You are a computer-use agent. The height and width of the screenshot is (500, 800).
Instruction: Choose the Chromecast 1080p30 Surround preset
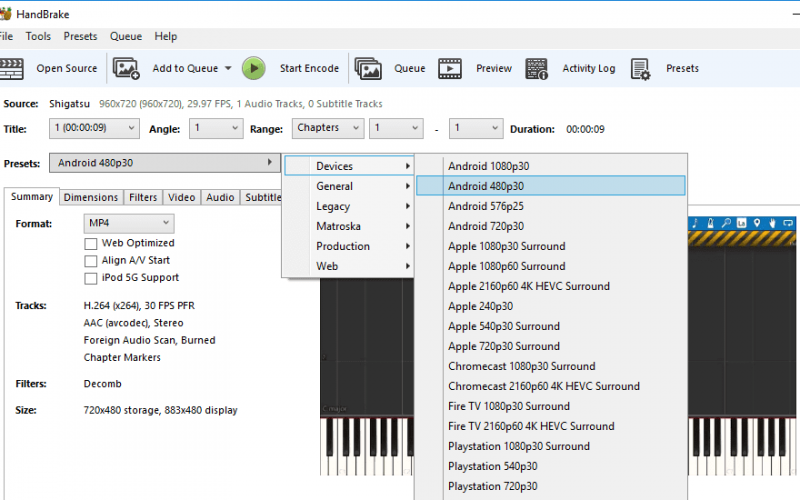pos(551,366)
